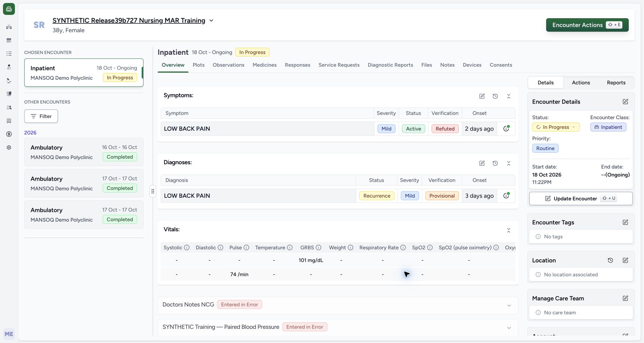Click Update Encounter button
Viewport: 644px width, 343px height.
[581, 199]
